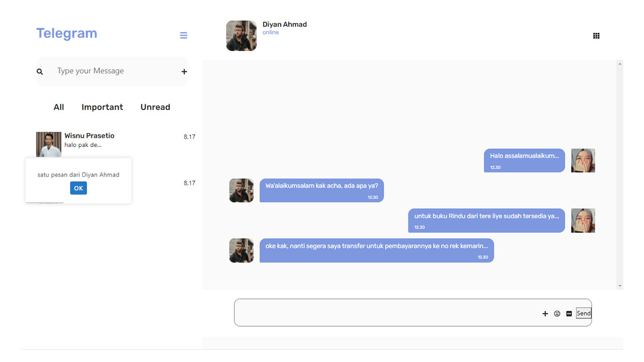644x362 pixels.
Task: Dismiss the Diyan Ahmad notification with OK
Action: click(x=78, y=188)
